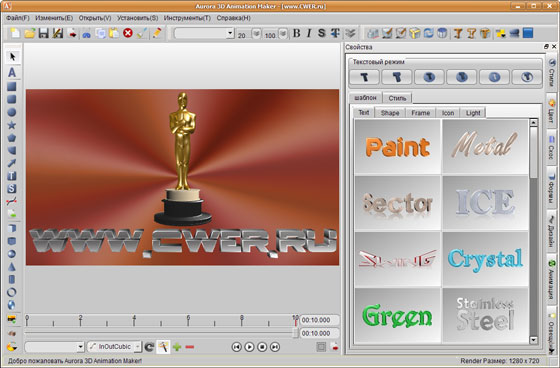
Task: Open the Справка menu
Action: click(x=234, y=18)
